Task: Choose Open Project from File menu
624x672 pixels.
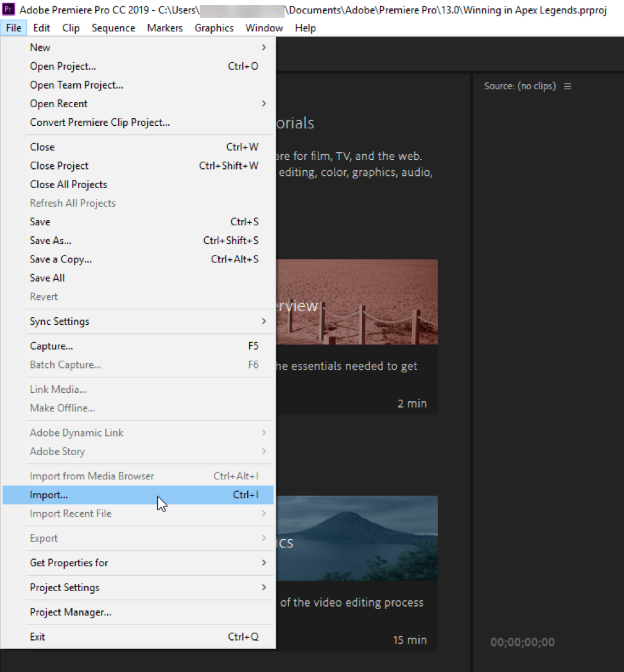Action: 63,66
